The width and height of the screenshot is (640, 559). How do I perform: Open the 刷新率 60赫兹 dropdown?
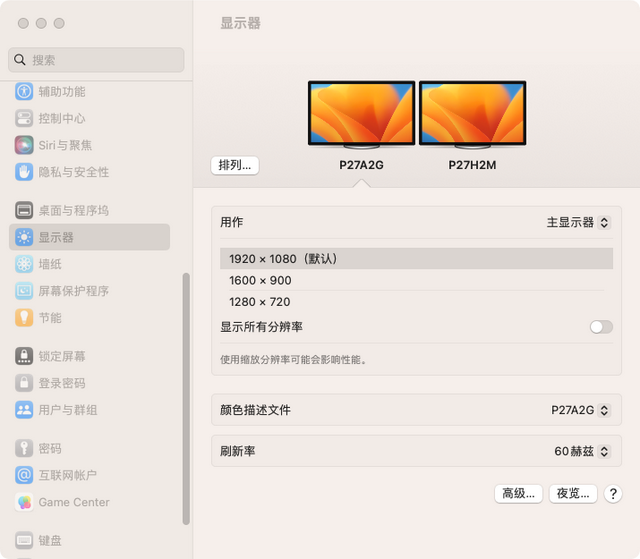[x=582, y=451]
